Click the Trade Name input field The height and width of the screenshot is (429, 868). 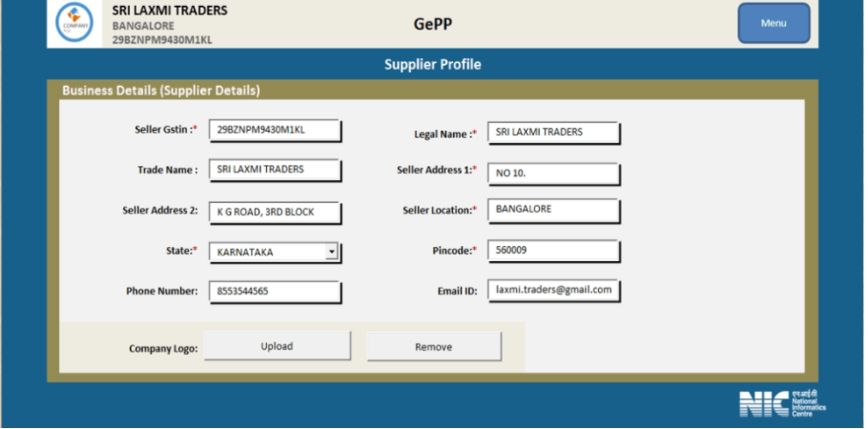pyautogui.click(x=275, y=170)
